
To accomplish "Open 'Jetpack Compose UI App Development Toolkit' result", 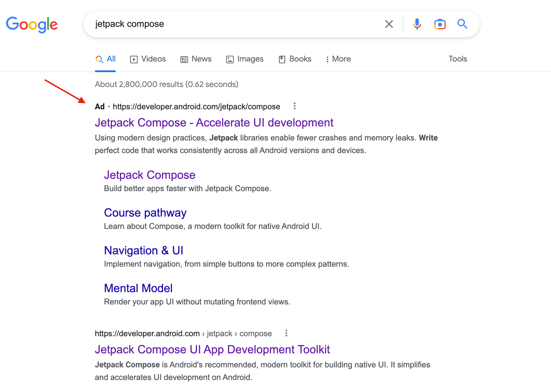I will (x=212, y=349).
